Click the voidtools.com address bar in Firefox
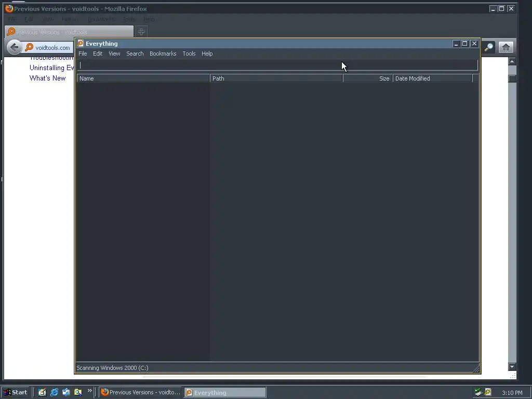532x399 pixels. (52, 48)
